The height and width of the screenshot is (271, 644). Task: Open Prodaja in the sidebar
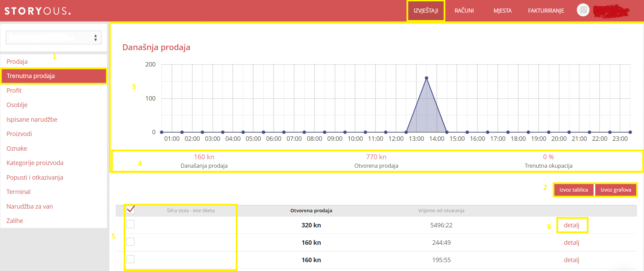(x=17, y=61)
